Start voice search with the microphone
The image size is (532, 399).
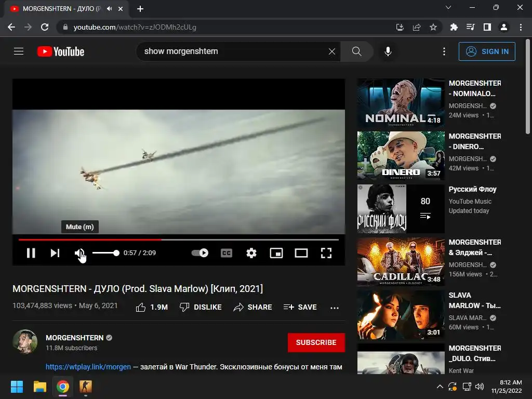click(388, 51)
